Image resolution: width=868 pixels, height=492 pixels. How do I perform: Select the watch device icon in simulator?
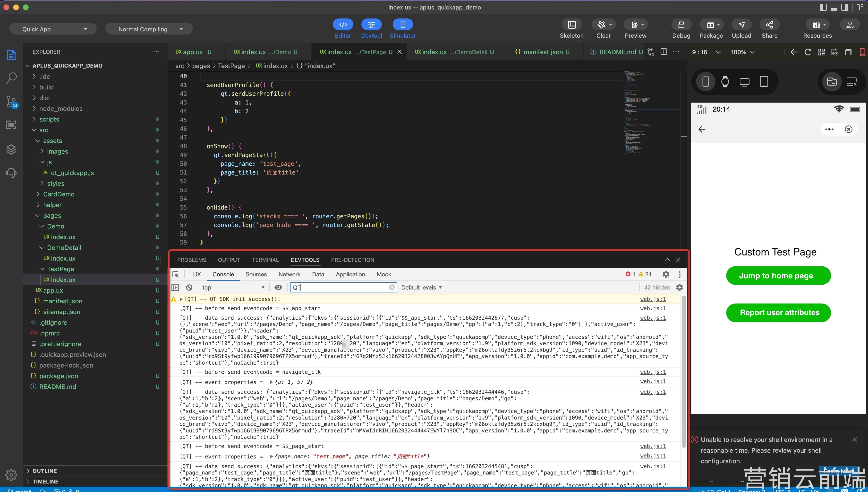point(725,82)
